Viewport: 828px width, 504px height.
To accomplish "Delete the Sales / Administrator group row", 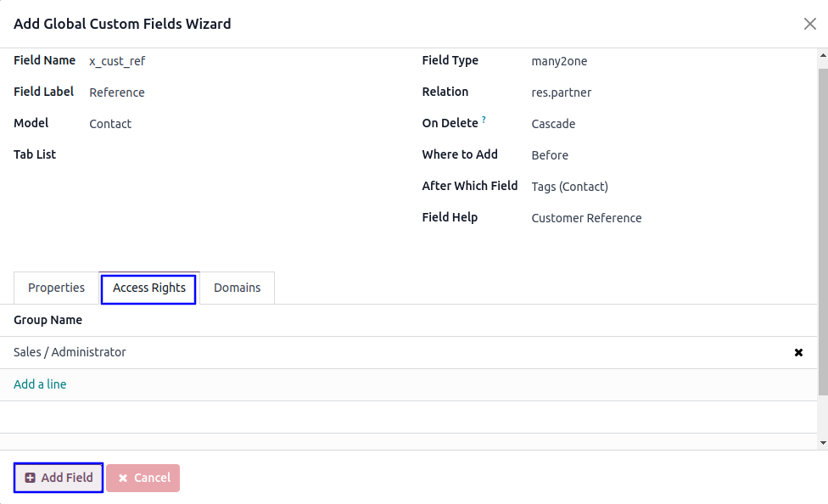I will [x=798, y=352].
